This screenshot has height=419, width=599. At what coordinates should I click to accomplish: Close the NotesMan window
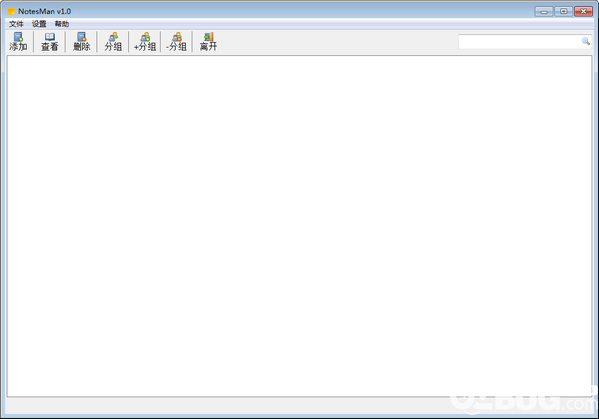point(583,11)
